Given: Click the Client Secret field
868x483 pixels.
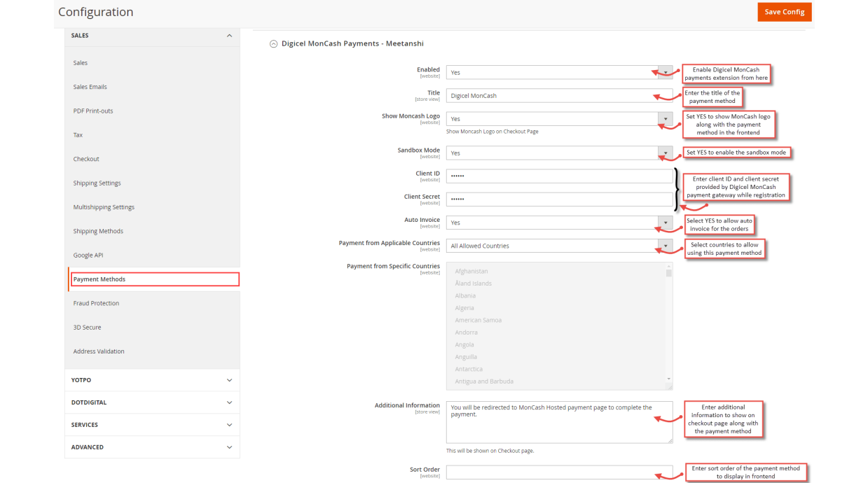Looking at the screenshot, I should point(559,199).
